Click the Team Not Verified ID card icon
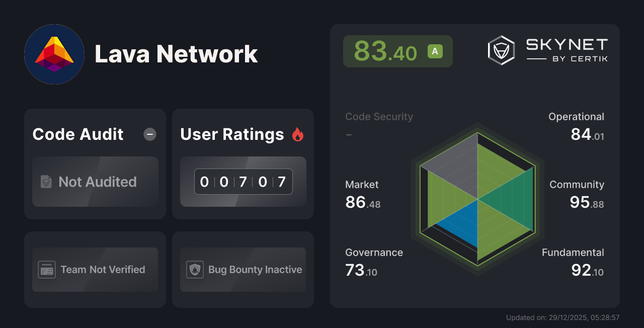 (x=47, y=270)
